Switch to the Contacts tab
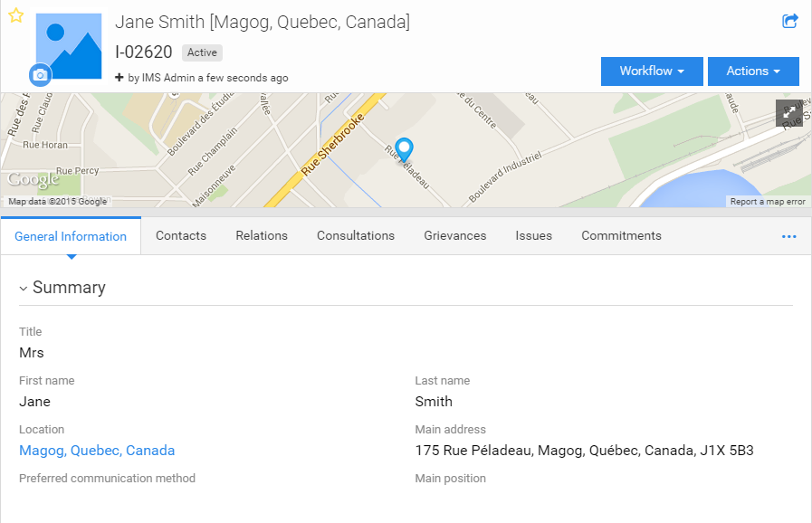Screen dimensions: 812x523 [x=181, y=235]
